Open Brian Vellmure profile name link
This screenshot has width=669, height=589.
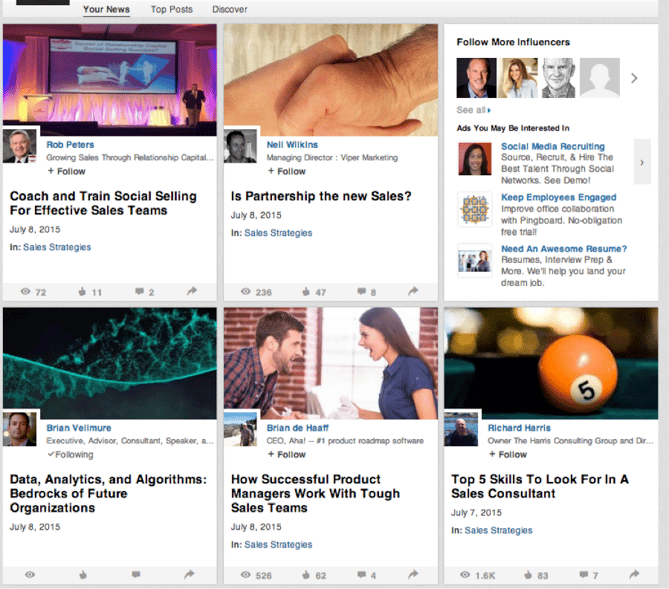[79, 428]
